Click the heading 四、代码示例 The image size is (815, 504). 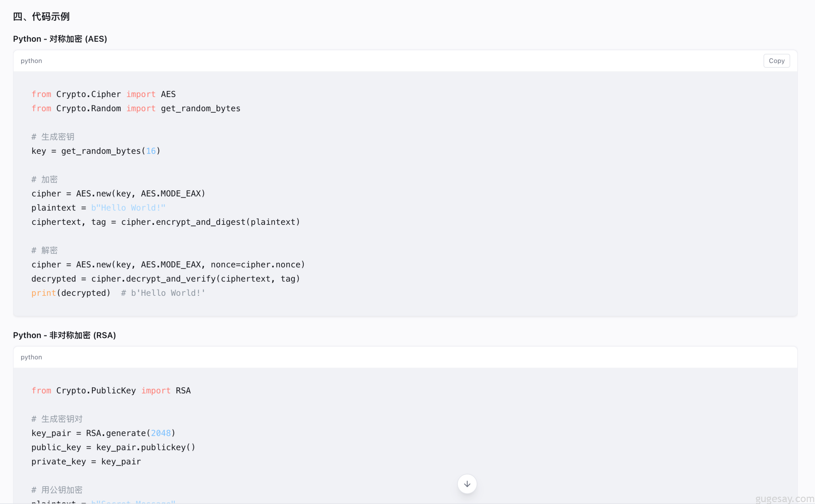(41, 17)
